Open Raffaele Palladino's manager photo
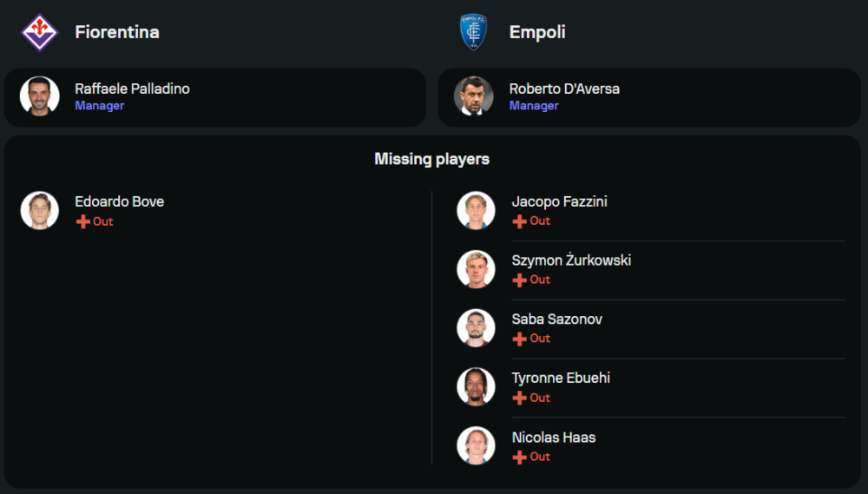The width and height of the screenshot is (868, 494). (40, 96)
